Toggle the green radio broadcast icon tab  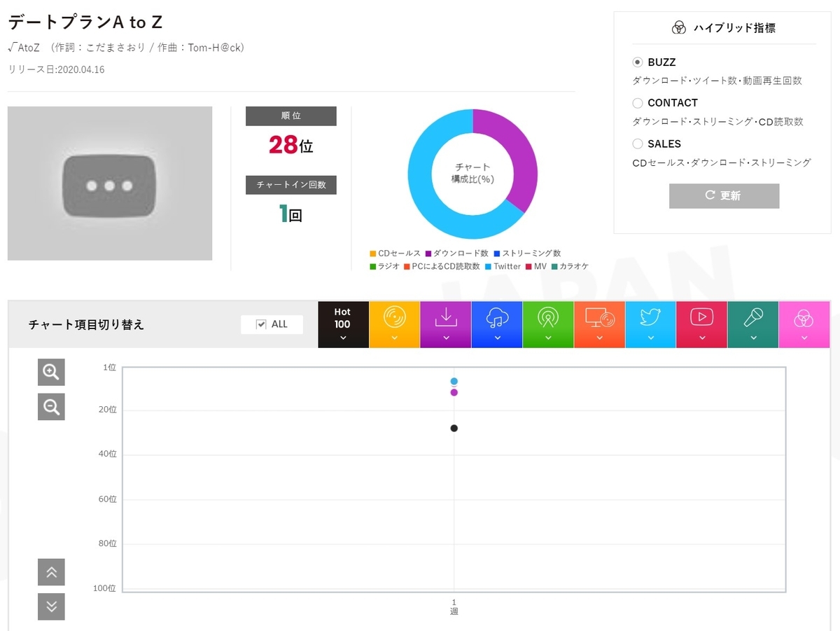click(x=548, y=324)
